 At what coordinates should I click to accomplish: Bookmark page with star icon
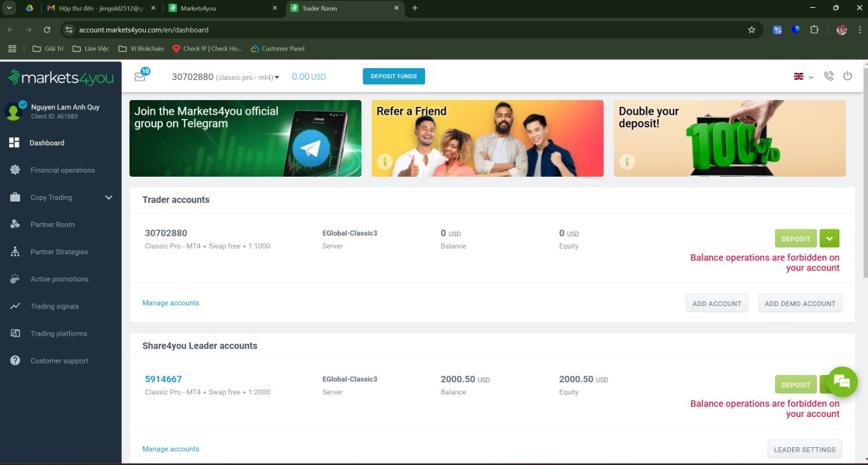tap(751, 30)
